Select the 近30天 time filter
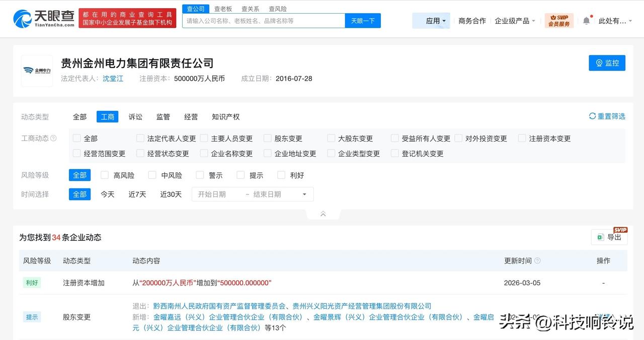The width and height of the screenshot is (644, 340). (x=171, y=194)
